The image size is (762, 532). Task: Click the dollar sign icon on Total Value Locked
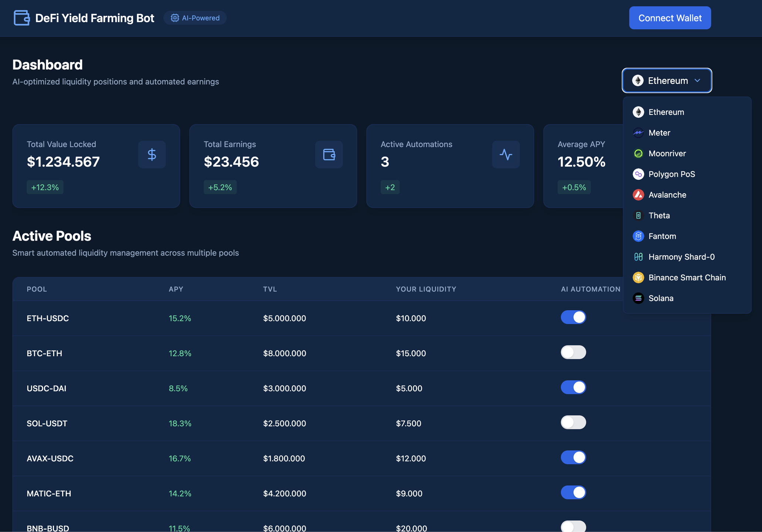[x=152, y=154]
